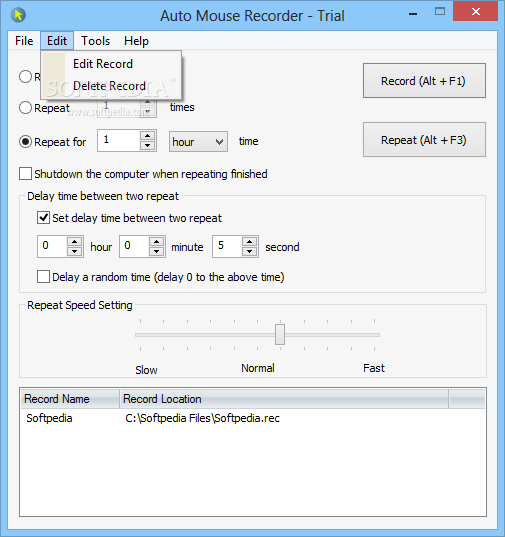Sort by the Record Name column header
The width and height of the screenshot is (505, 537).
[x=70, y=399]
